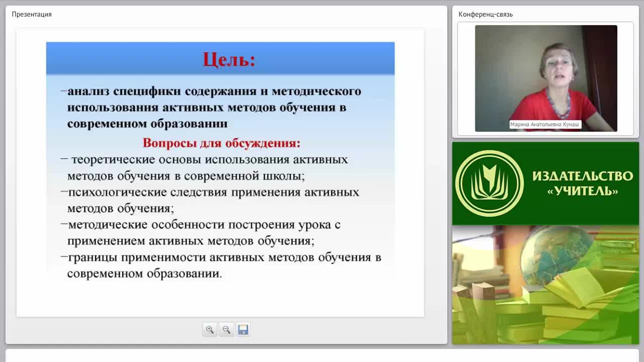Click the bullet starting with анализ специфики содержания
This screenshot has width=644, height=362.
(211, 107)
